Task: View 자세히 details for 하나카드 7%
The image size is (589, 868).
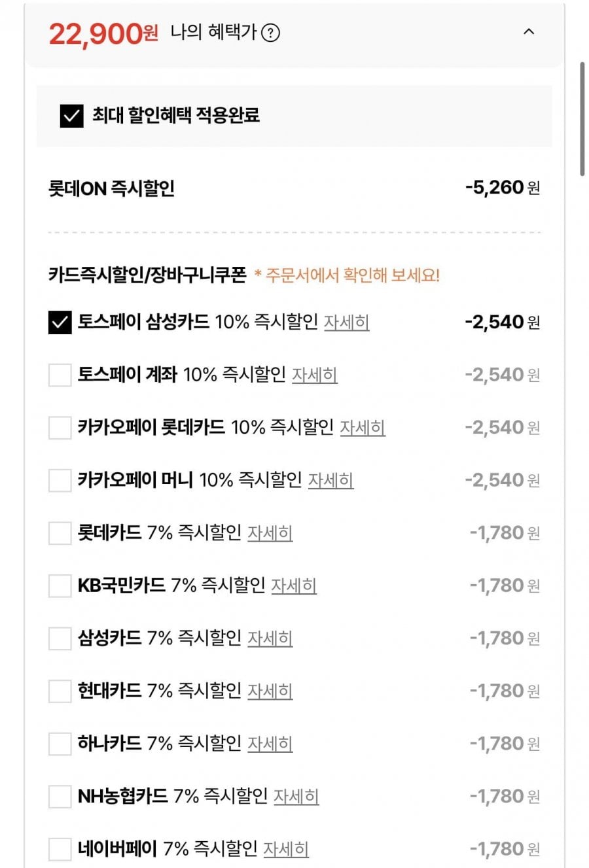Action: 270,744
